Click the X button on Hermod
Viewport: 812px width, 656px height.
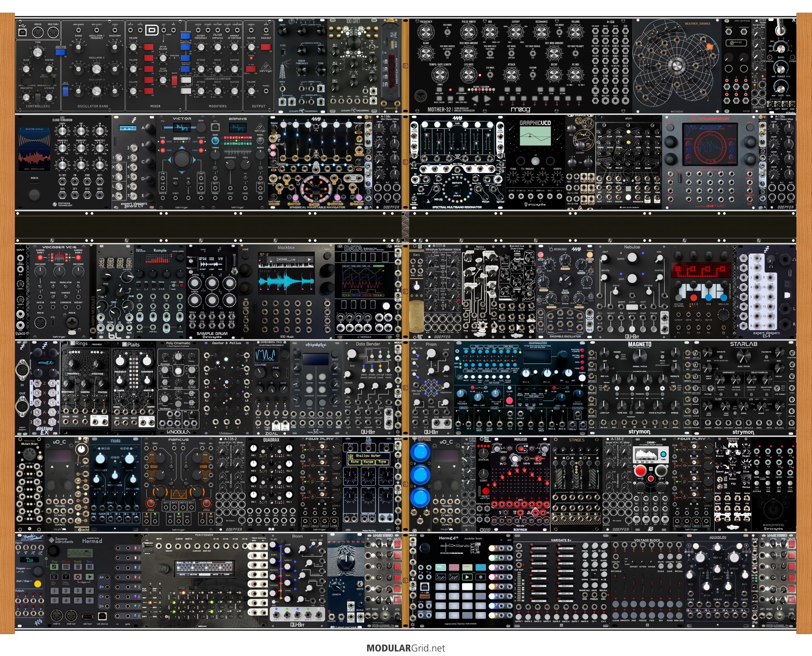coord(54,577)
